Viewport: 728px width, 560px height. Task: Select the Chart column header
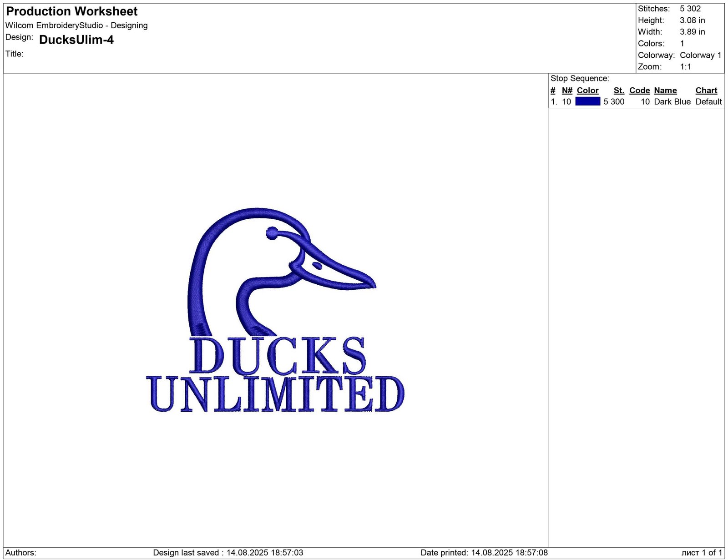(706, 91)
